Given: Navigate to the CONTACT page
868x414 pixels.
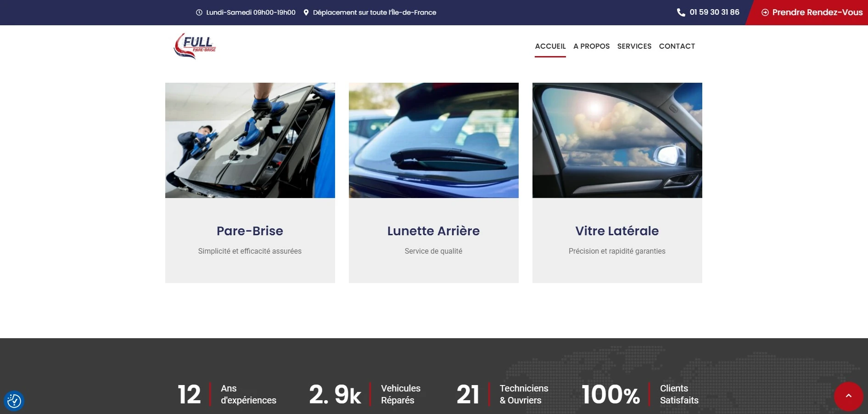Looking at the screenshot, I should pyautogui.click(x=677, y=46).
